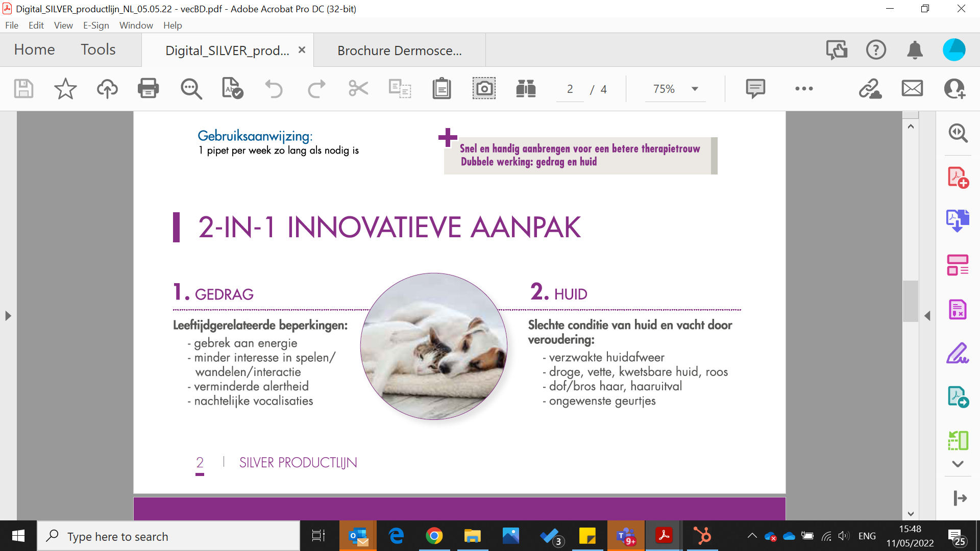Open Fill & Sign pen tool
The image size is (980, 551).
click(x=958, y=353)
